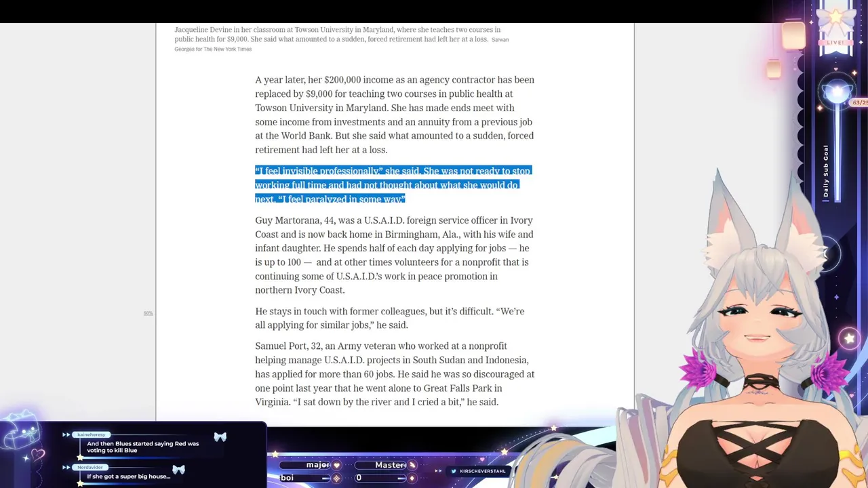Image resolution: width=868 pixels, height=488 pixels.
Task: Select chat username Nerdavider
Action: click(90, 467)
